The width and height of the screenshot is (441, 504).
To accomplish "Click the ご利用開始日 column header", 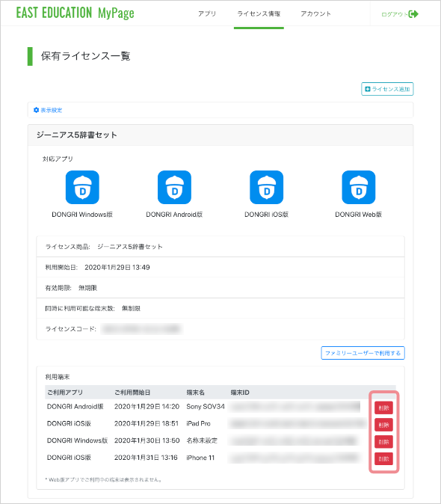I will click(132, 393).
